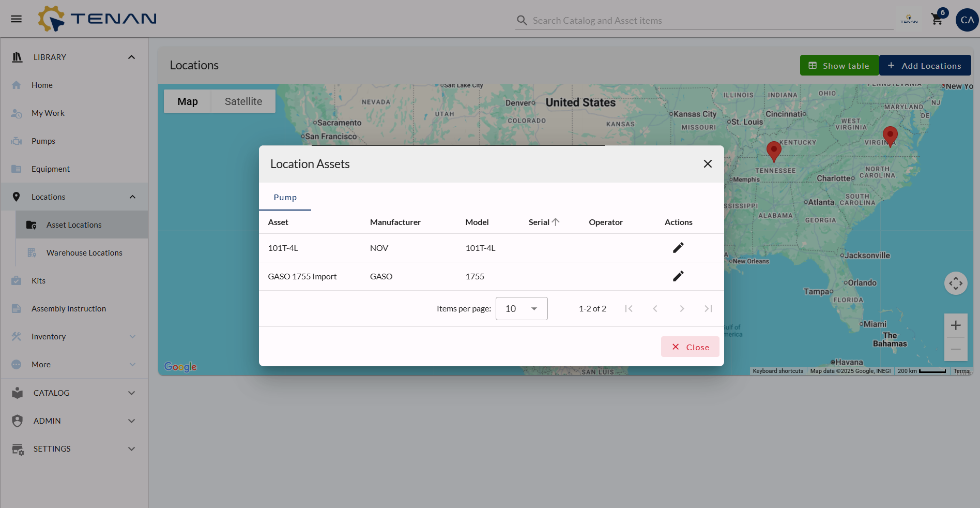
Task: Open the CA user avatar menu
Action: click(x=967, y=20)
